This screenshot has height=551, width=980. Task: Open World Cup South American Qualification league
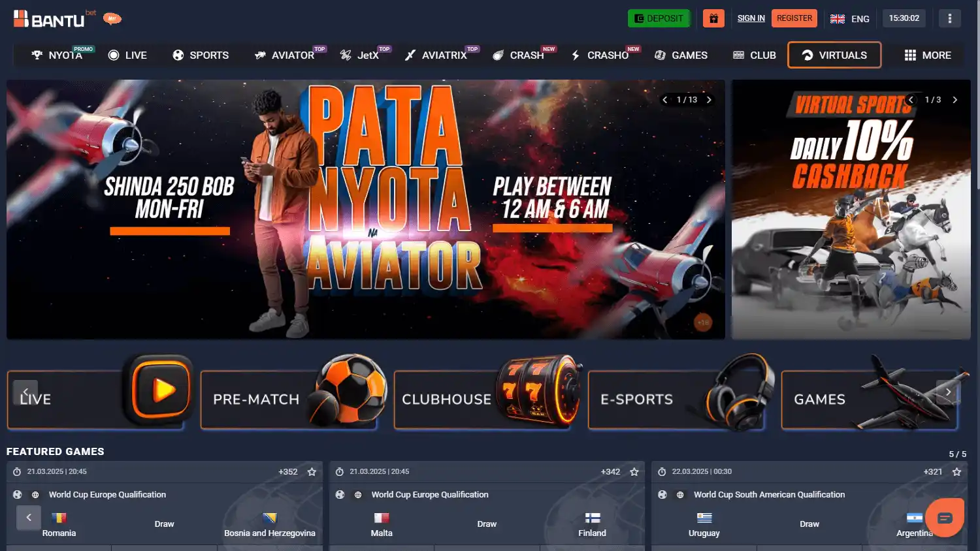(769, 495)
